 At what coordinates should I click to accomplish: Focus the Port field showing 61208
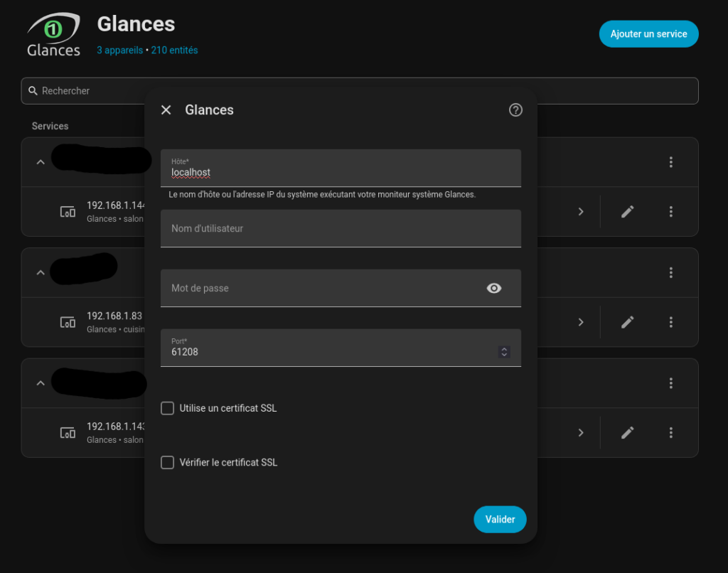(x=341, y=348)
